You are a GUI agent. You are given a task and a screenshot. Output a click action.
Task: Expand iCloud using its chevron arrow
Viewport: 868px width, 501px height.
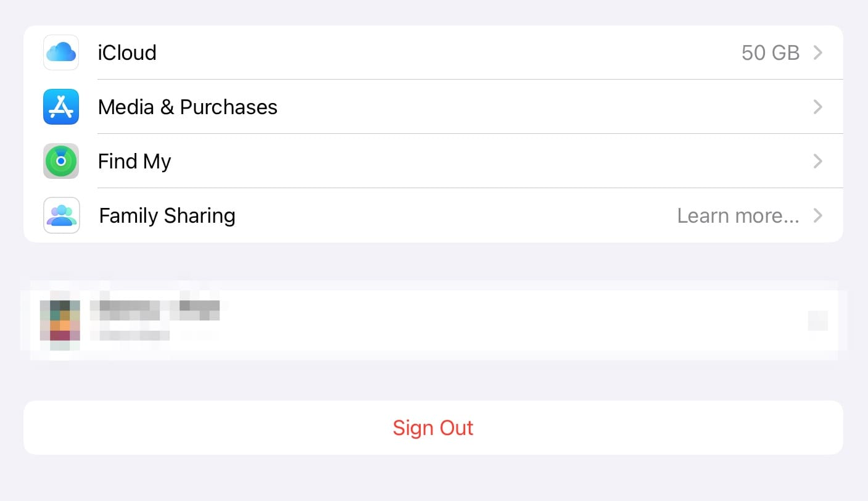818,52
